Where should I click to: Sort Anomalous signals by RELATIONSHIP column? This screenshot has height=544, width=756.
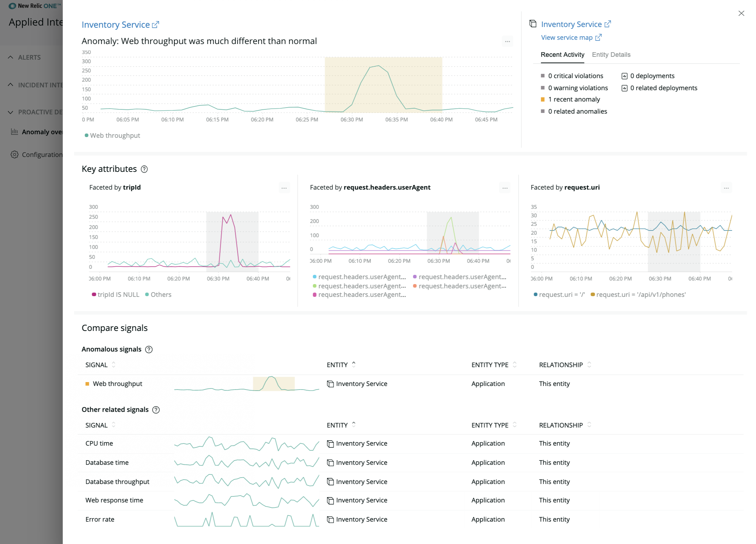(x=565, y=365)
